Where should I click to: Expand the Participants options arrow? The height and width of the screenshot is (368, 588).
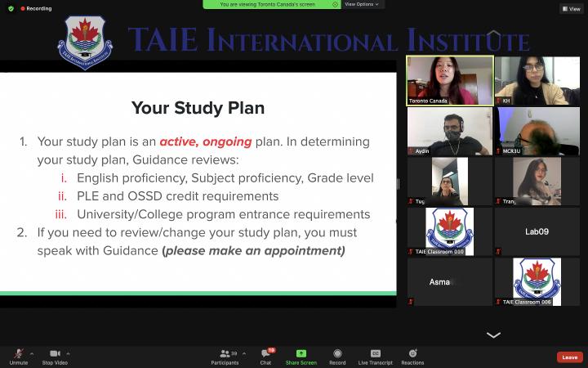coord(244,353)
